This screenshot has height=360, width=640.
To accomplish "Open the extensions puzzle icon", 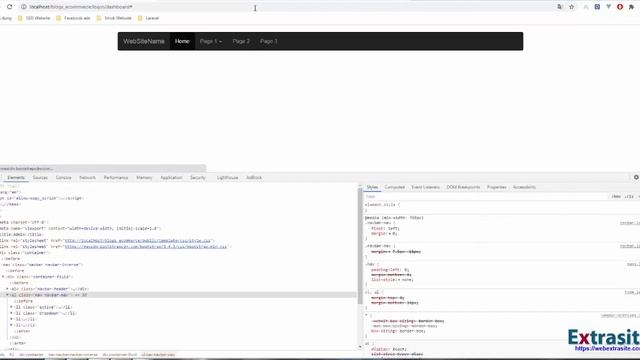I will [x=631, y=7].
